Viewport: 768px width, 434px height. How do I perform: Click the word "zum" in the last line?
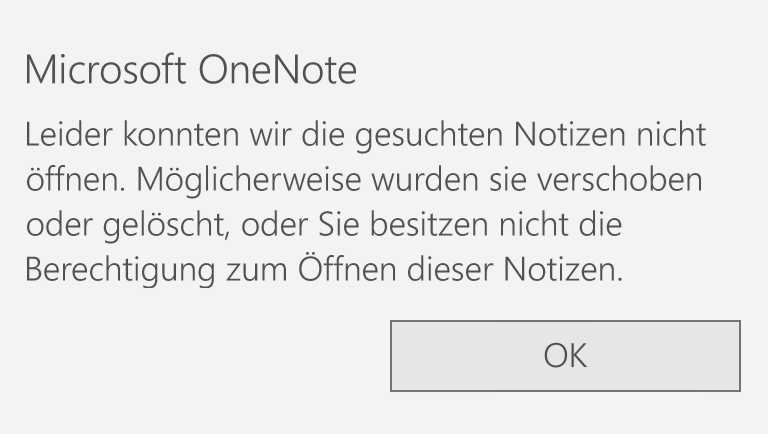(x=257, y=271)
